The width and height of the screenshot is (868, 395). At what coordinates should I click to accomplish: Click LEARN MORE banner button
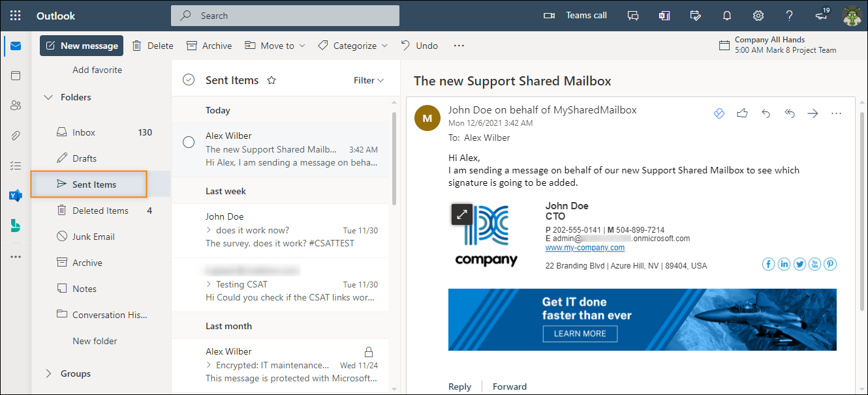pos(580,333)
